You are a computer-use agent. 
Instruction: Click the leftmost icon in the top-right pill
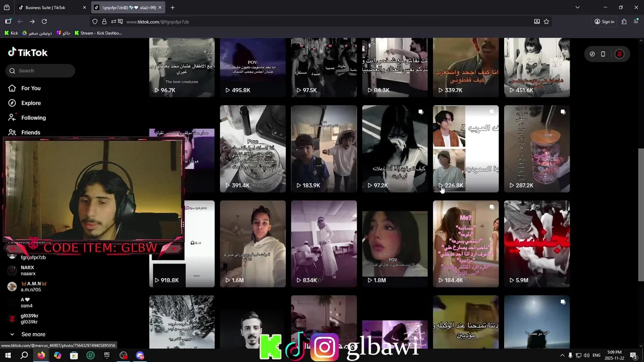pos(592,54)
